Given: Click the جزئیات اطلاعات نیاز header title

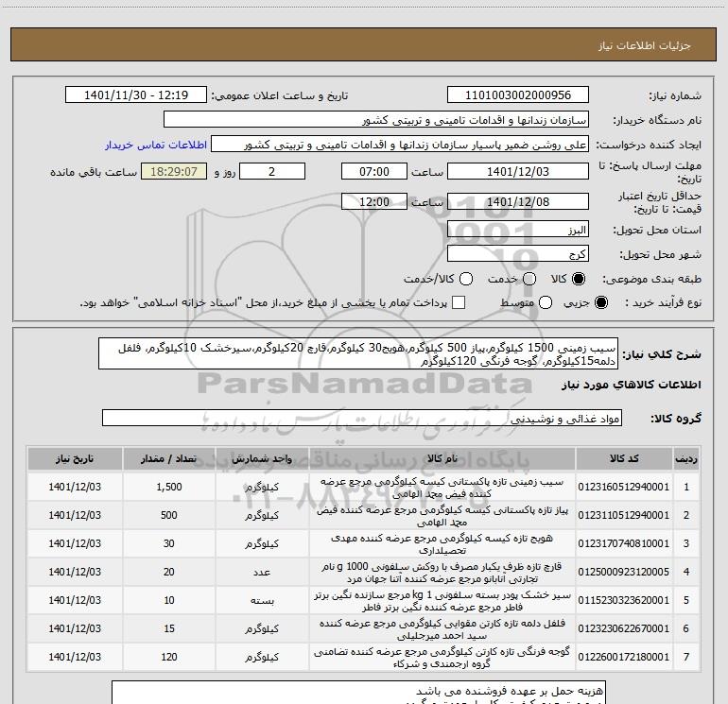Looking at the screenshot, I should coord(644,45).
